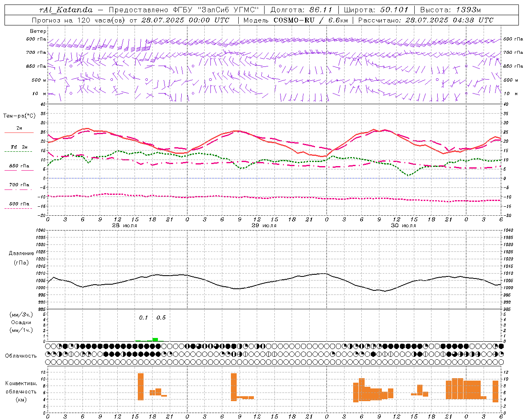Click the Тем-ра(°C) axis title
525x420 pixels.
(x=19, y=116)
